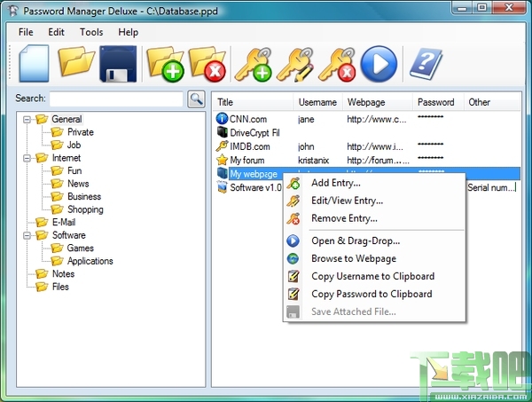Image resolution: width=532 pixels, height=402 pixels.
Task: Click the Remove Entry key icon in context menu
Action: [x=293, y=218]
